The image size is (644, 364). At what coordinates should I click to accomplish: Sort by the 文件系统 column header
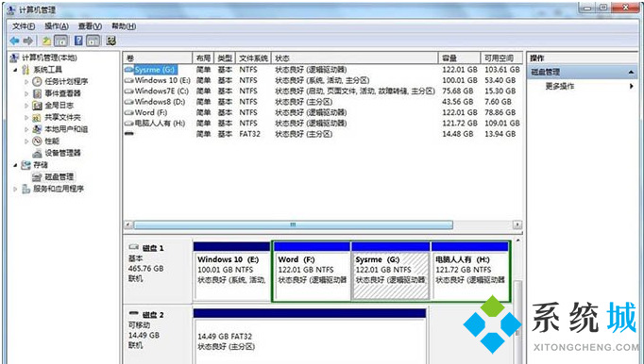pyautogui.click(x=253, y=58)
